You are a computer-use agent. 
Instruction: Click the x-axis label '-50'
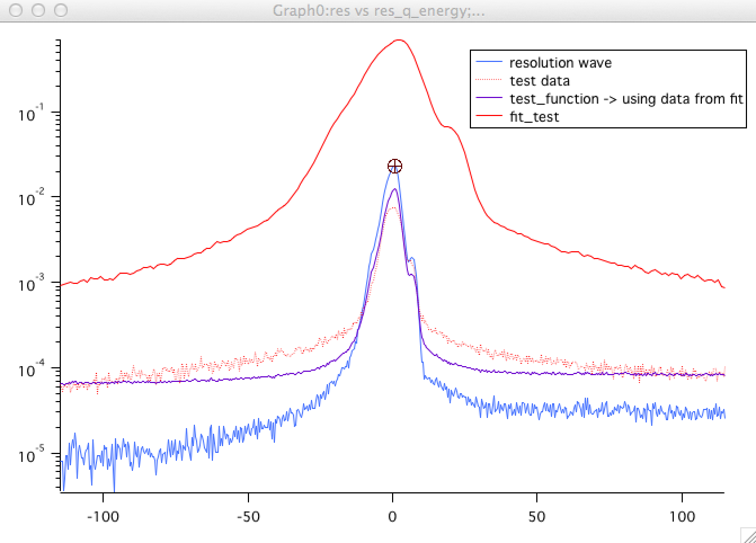pyautogui.click(x=248, y=517)
